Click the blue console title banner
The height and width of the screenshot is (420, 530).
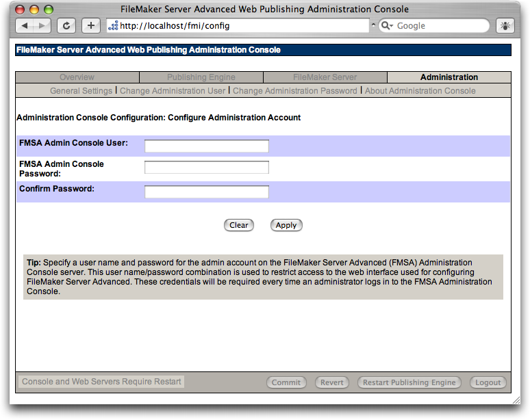[x=263, y=50]
